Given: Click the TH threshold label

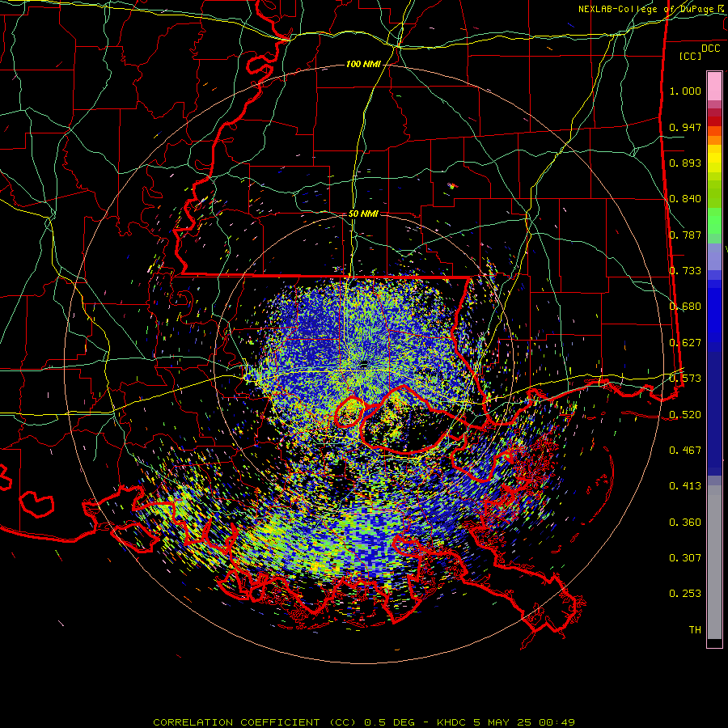Looking at the screenshot, I should point(695,629).
